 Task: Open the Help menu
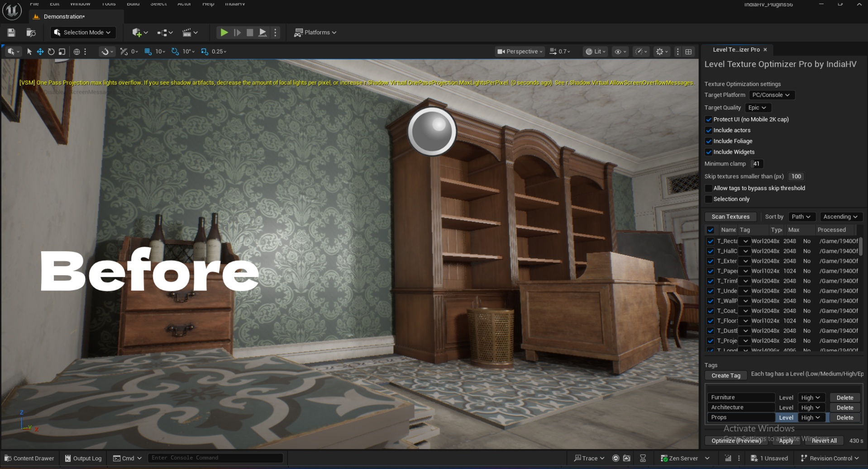point(208,4)
